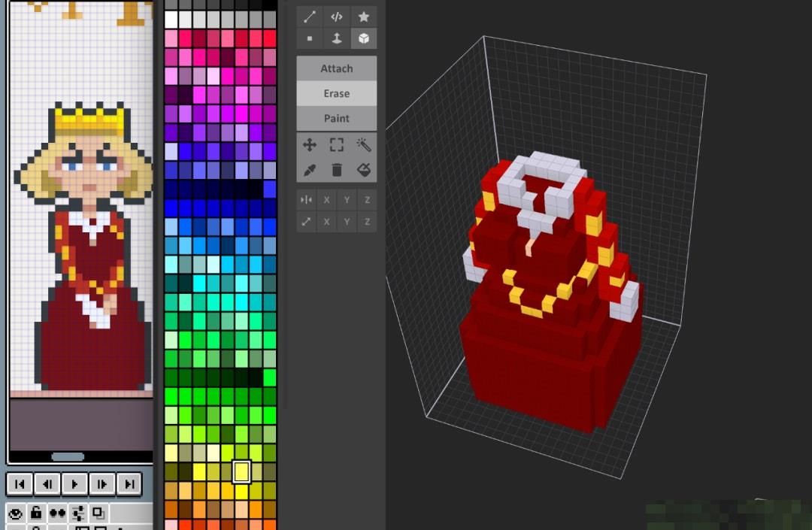The image size is (812, 530).
Task: Toggle the layer lock icon
Action: [36, 513]
